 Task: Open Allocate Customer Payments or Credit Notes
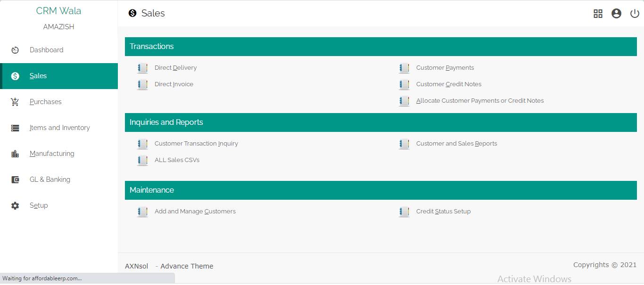click(479, 101)
